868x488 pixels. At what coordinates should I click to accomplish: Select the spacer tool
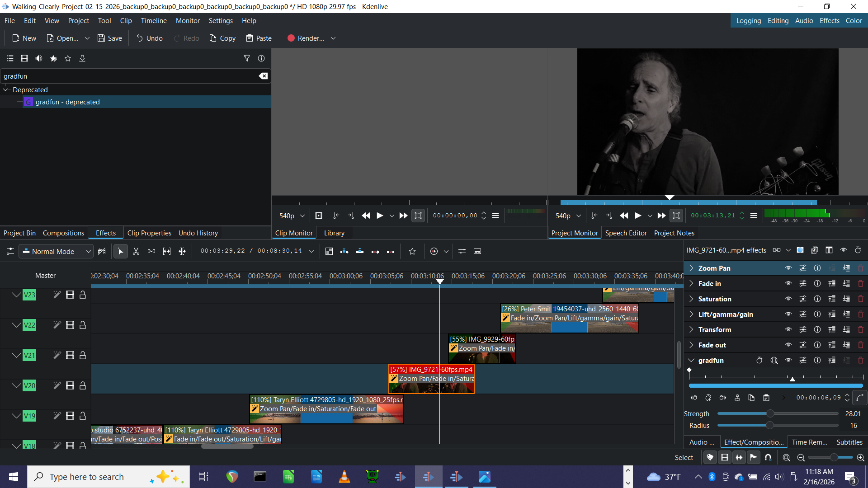point(151,251)
